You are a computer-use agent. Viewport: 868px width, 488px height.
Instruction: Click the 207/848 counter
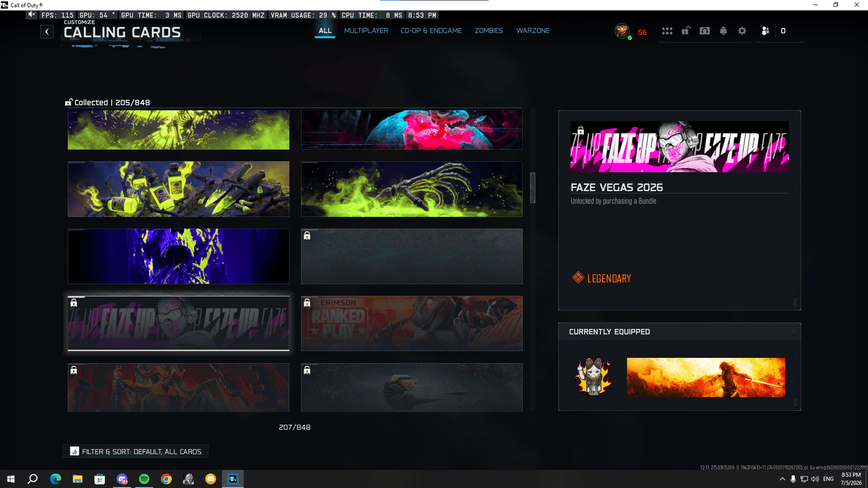(294, 428)
